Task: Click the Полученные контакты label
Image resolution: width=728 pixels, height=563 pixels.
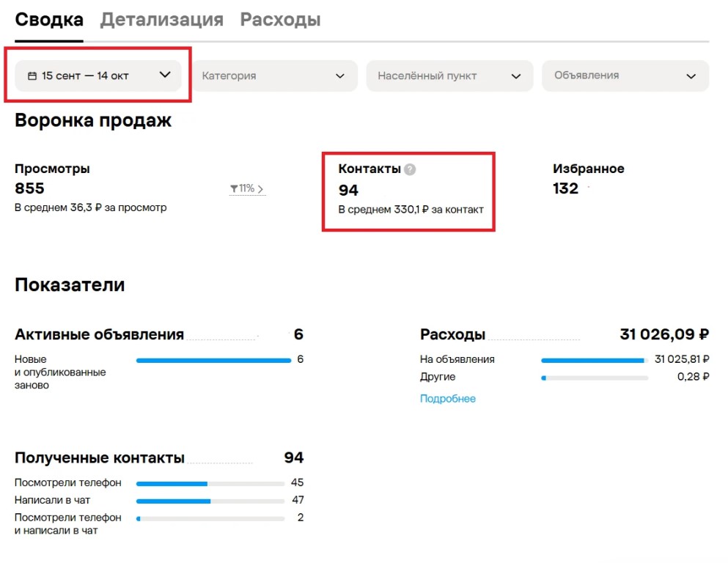Action: coord(100,457)
